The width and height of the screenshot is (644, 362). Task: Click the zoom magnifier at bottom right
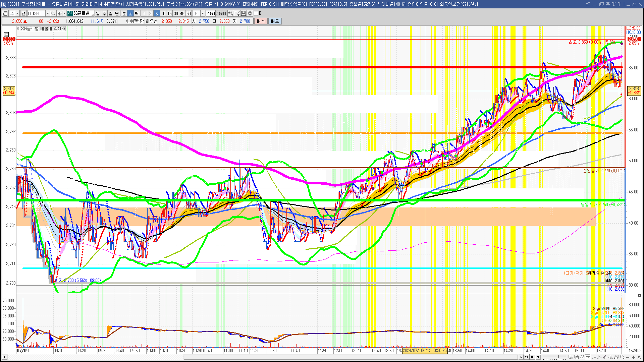tap(622, 357)
